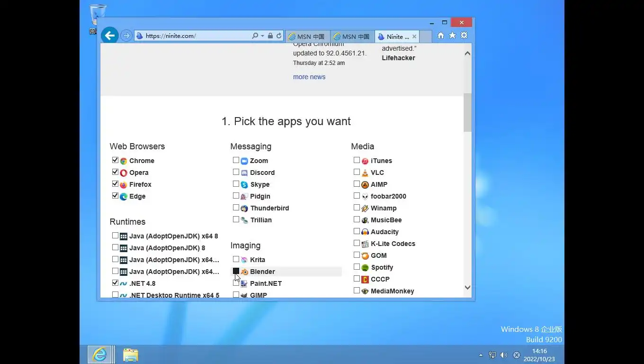Click the iTunes app icon
The image size is (644, 364).
pos(365,161)
